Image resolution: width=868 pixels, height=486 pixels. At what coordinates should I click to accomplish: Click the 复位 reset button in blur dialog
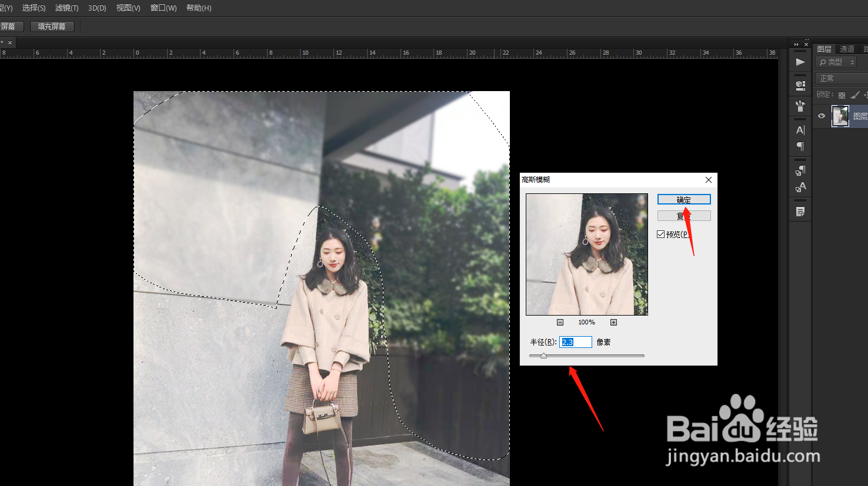pos(684,216)
